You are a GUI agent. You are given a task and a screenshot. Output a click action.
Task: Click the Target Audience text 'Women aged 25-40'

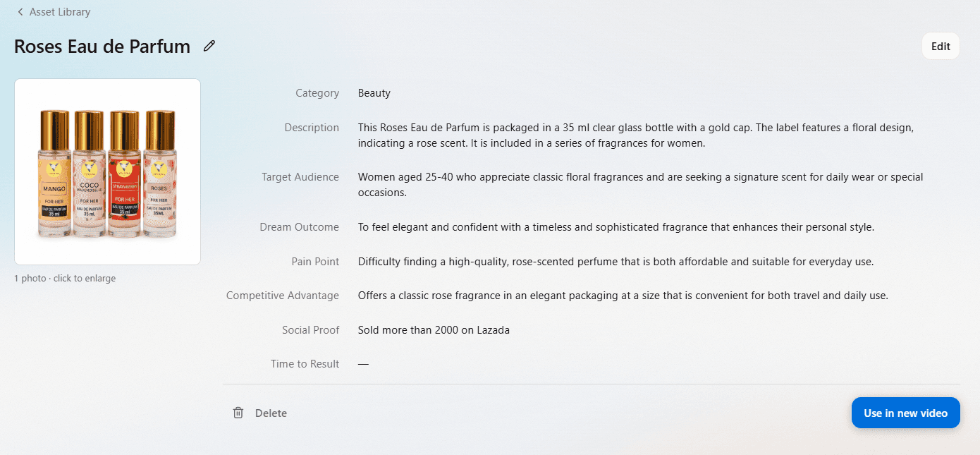640,184
